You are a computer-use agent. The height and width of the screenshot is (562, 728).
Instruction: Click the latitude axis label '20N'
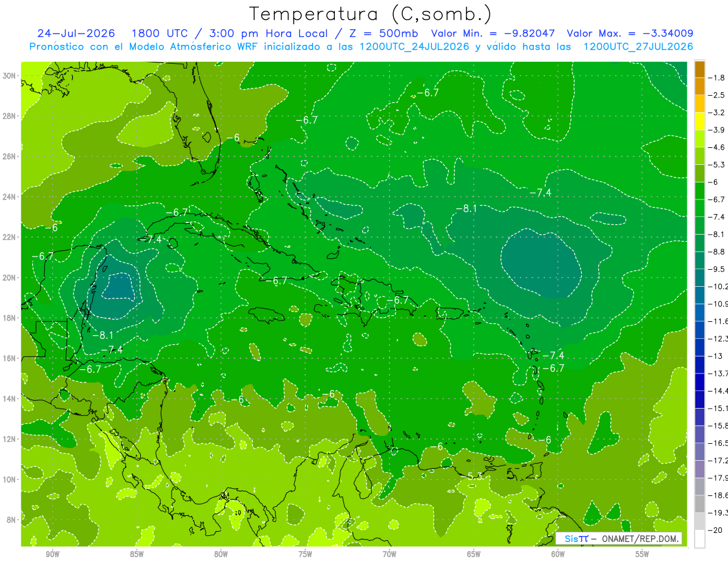[10, 278]
